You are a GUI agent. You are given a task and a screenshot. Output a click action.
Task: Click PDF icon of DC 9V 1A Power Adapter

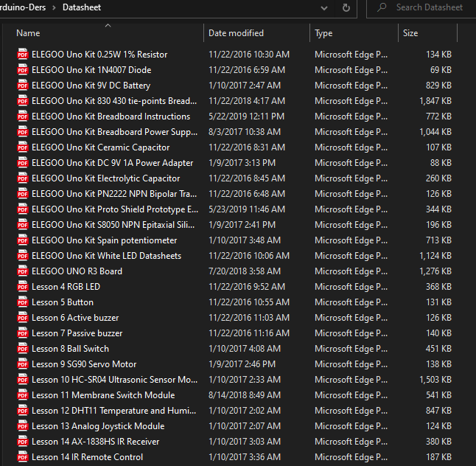[23, 163]
